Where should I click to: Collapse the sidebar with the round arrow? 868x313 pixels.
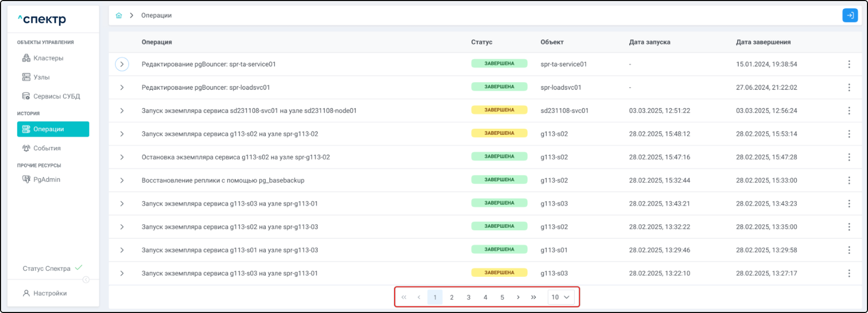tap(86, 280)
